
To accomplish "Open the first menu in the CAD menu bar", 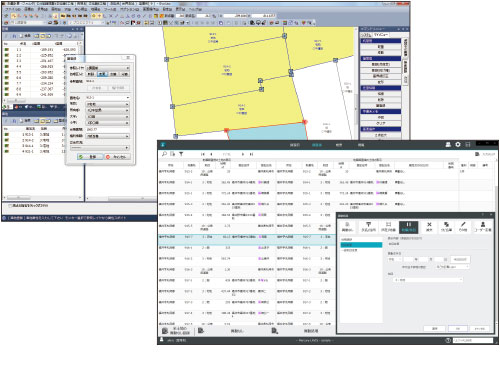I will click(x=12, y=9).
